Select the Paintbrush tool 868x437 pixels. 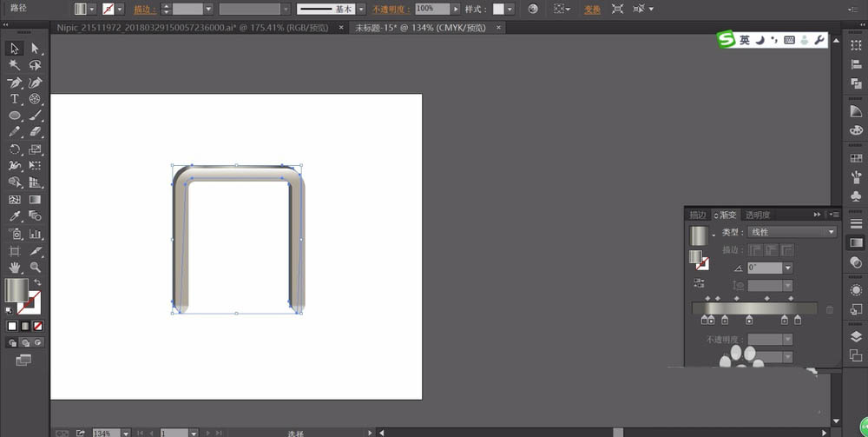coord(35,116)
